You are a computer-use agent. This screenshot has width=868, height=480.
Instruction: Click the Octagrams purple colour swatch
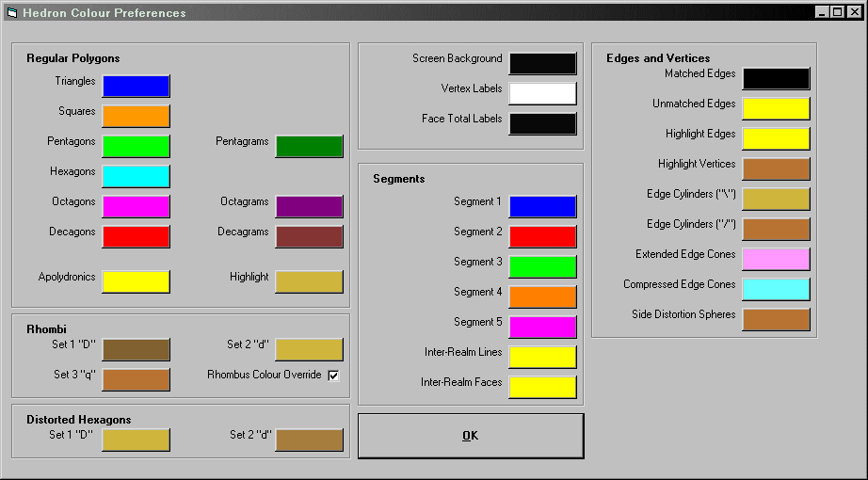point(309,206)
